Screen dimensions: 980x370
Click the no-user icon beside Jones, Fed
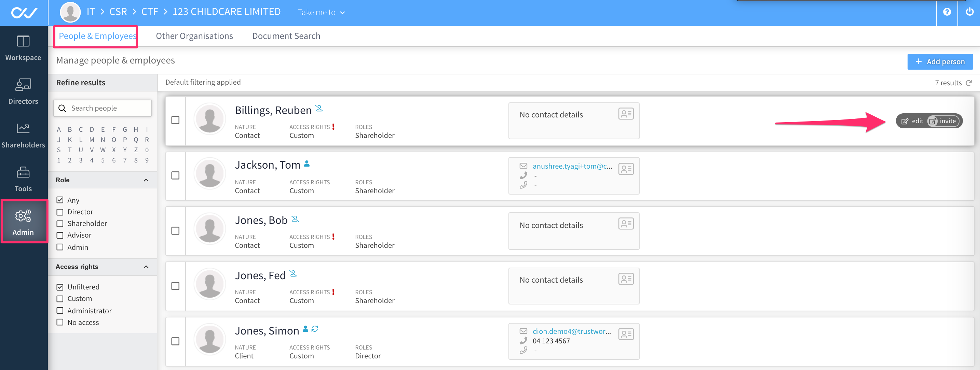tap(293, 274)
